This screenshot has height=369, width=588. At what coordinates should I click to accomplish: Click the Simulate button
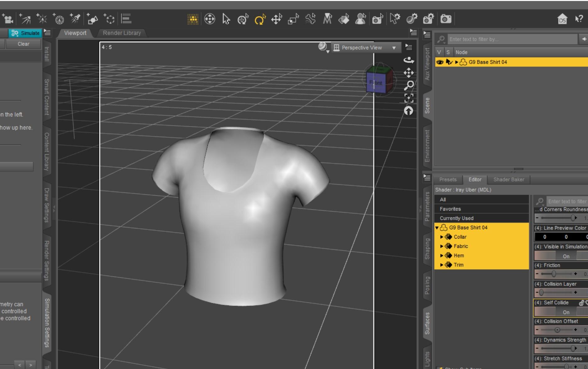25,33
